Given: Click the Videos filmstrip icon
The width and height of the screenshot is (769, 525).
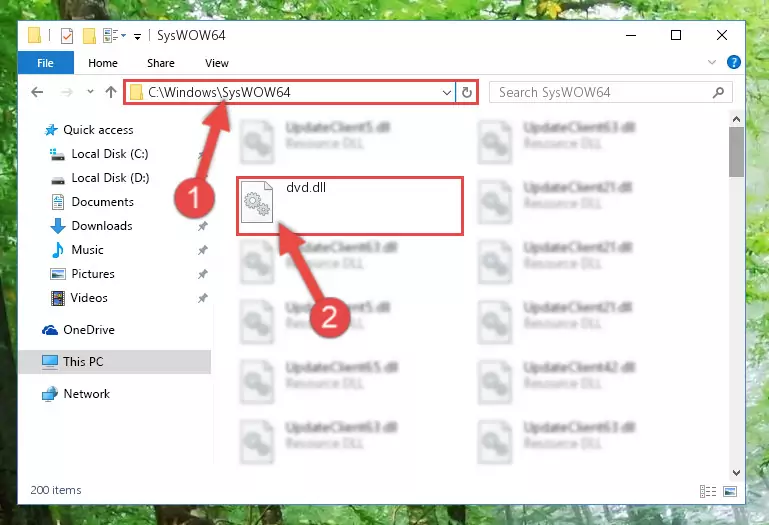Looking at the screenshot, I should [x=58, y=298].
